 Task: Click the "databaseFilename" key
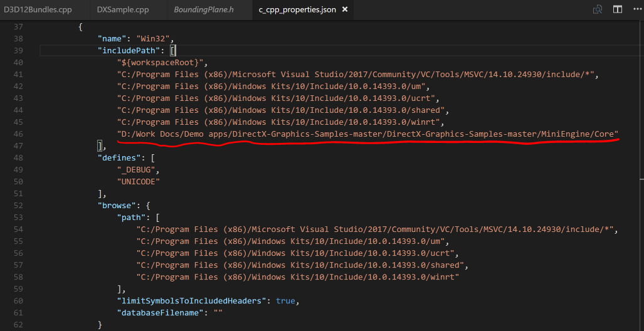tap(159, 313)
